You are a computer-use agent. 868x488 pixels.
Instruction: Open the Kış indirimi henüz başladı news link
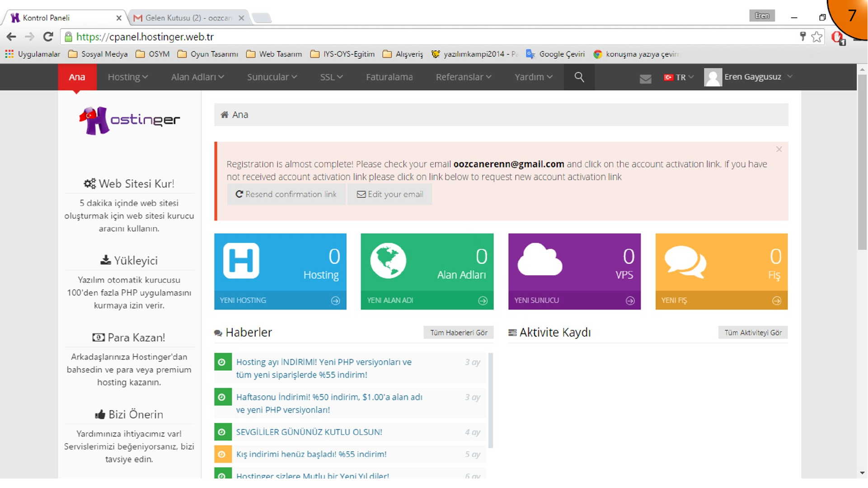pyautogui.click(x=311, y=454)
